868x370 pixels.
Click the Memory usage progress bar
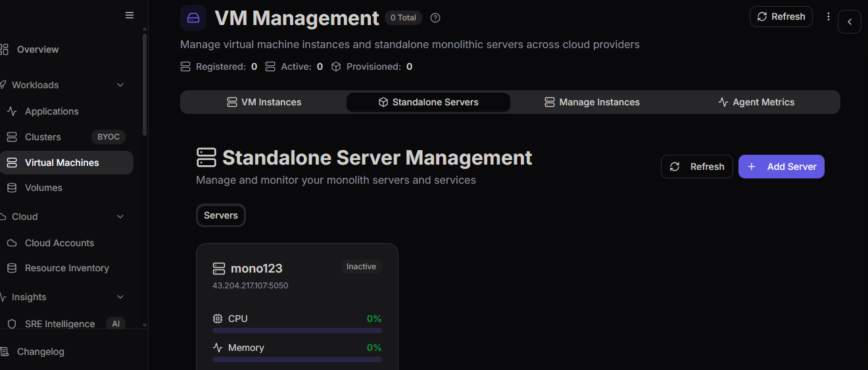click(297, 359)
